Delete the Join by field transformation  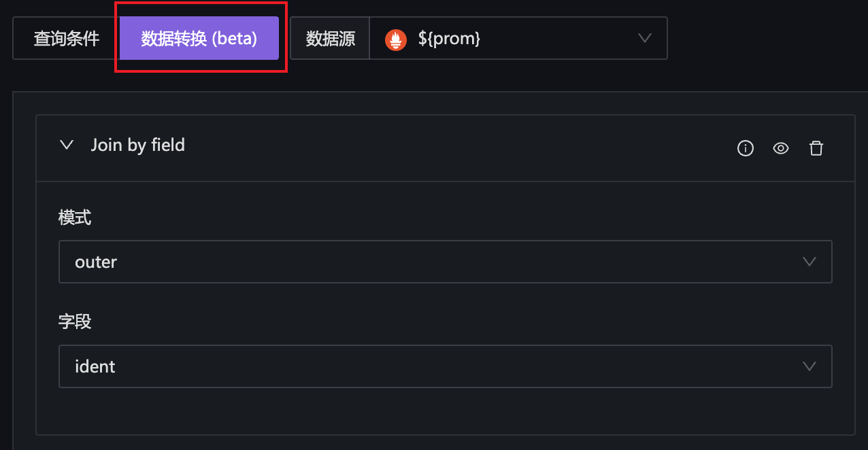[x=816, y=148]
